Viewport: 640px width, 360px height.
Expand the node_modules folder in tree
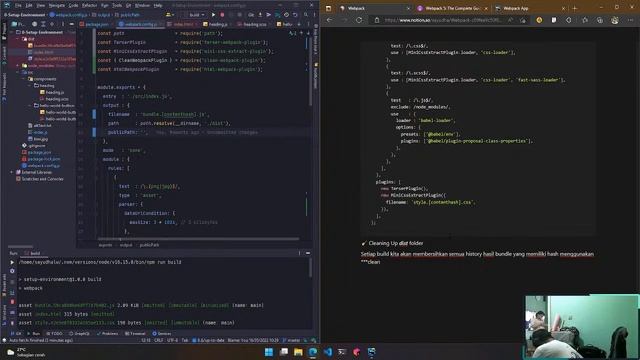tap(18, 65)
